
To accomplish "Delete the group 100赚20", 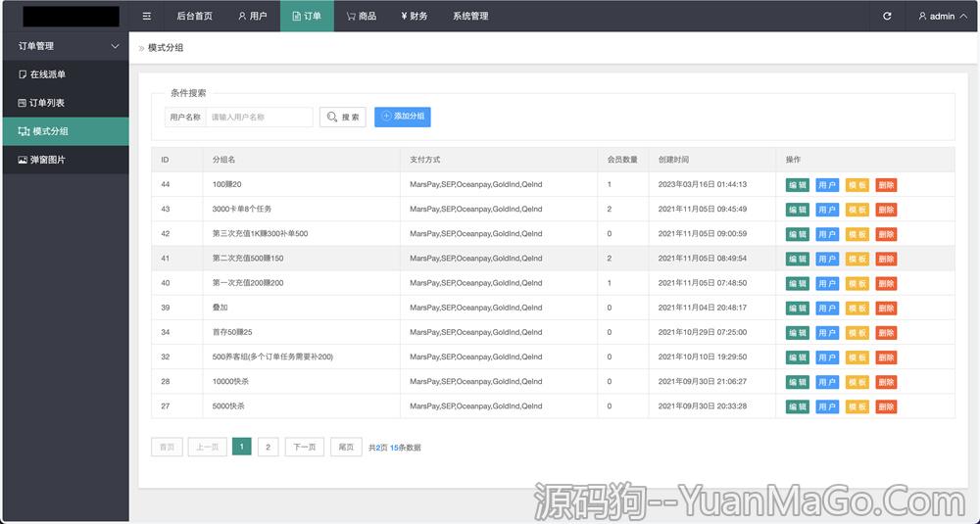I will pyautogui.click(x=886, y=185).
